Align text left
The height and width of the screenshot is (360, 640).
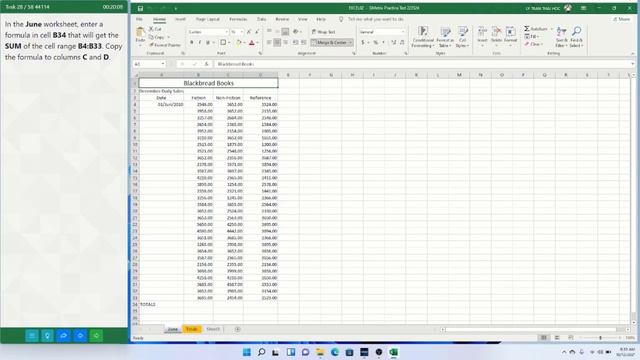(x=269, y=42)
